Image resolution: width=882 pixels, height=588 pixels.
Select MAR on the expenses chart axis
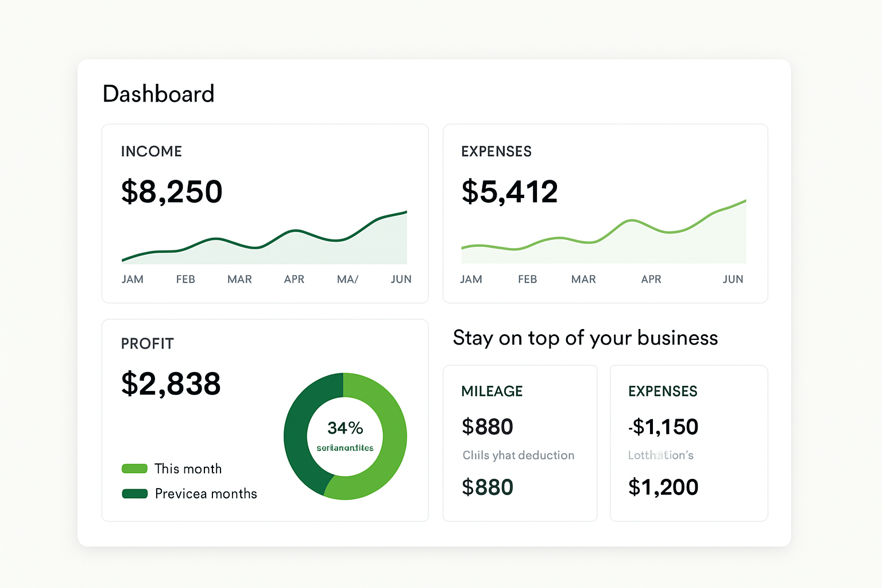[x=583, y=279]
